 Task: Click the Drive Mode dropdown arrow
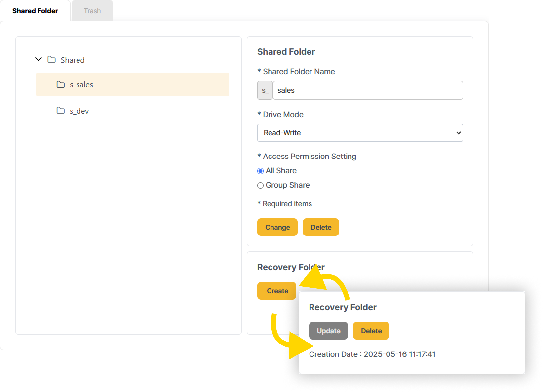coord(458,133)
